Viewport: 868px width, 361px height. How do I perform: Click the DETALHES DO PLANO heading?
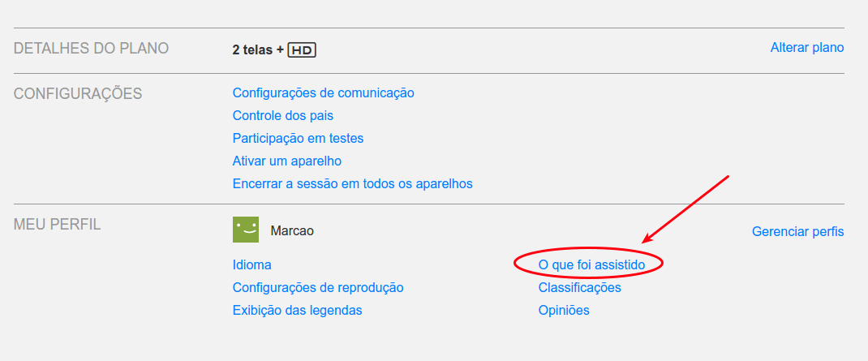(91, 48)
